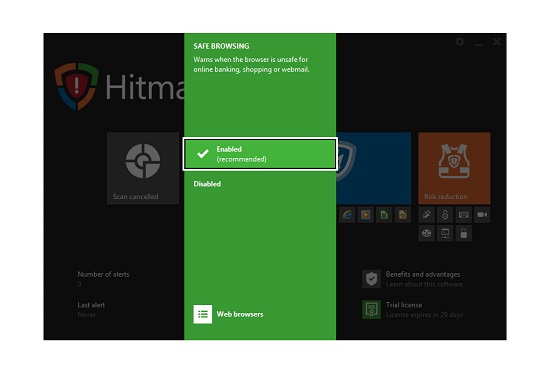Click 'Learn about this software' text
The height and width of the screenshot is (386, 550).
click(424, 284)
